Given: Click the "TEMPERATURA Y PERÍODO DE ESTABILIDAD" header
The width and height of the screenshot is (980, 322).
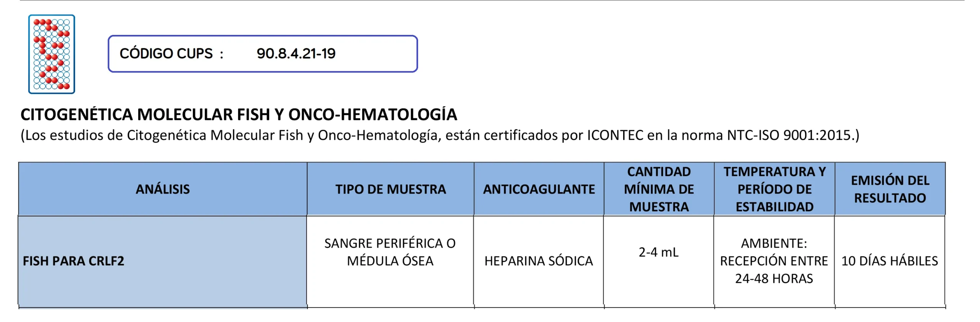Looking at the screenshot, I should coord(774,189).
